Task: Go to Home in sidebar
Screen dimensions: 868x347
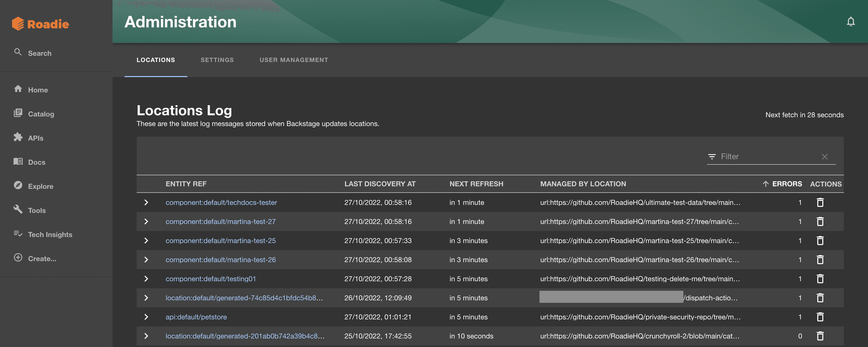Action: [x=31, y=90]
